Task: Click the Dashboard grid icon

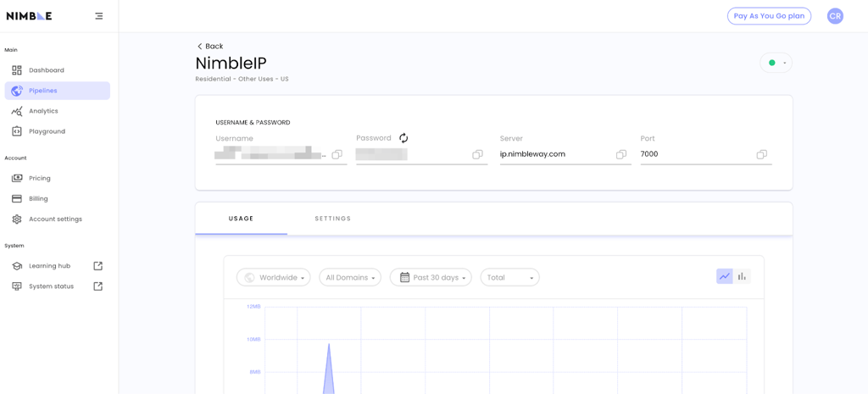Action: tap(17, 70)
